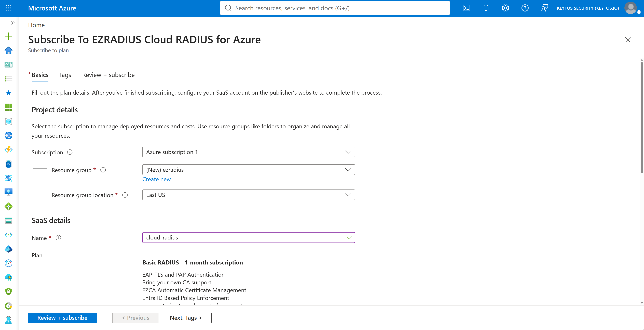Open the Subscription dropdown
This screenshot has height=330, width=644.
click(x=249, y=152)
